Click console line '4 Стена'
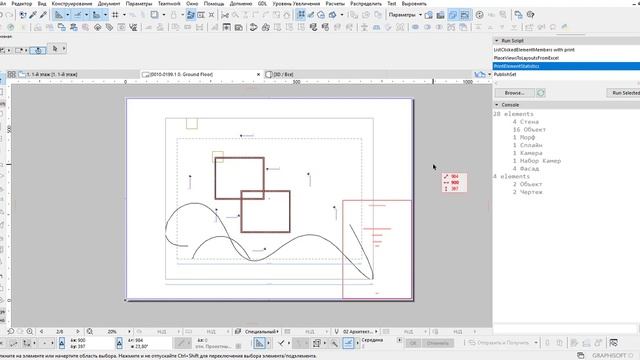Image resolution: width=640 pixels, height=360 pixels. [526, 122]
